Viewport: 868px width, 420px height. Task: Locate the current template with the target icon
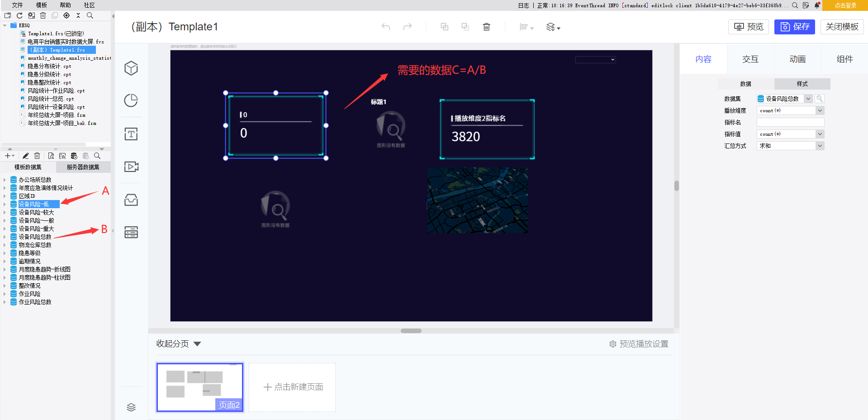(x=66, y=15)
